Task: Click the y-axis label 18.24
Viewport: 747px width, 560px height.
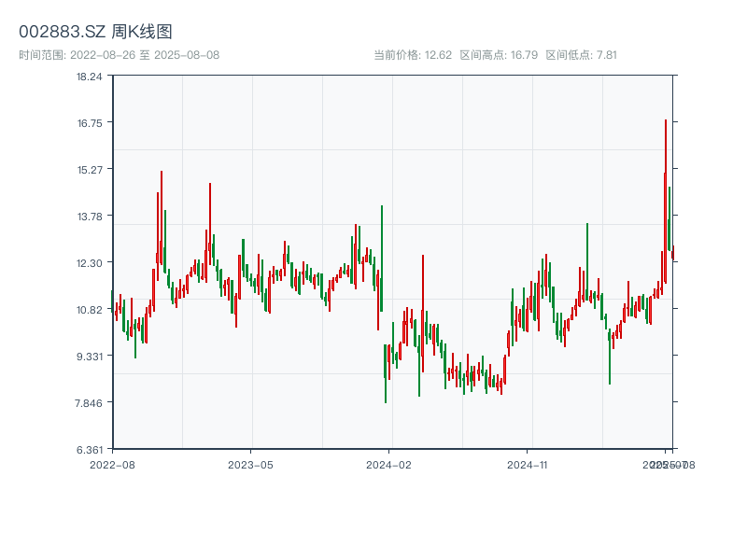Action: 90,77
